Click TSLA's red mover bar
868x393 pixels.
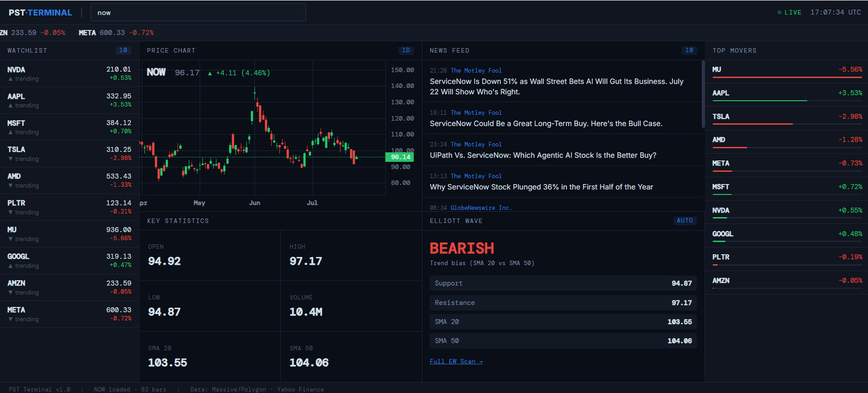point(752,124)
